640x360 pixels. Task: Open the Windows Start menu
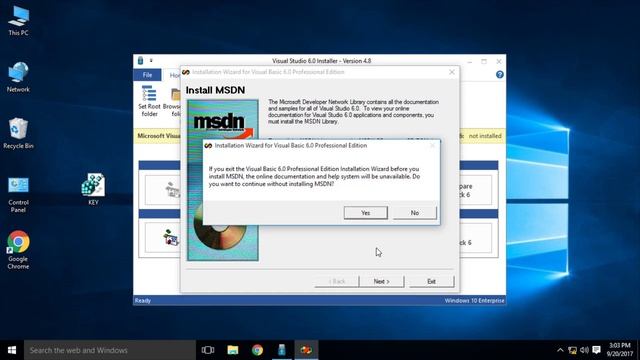coord(12,350)
